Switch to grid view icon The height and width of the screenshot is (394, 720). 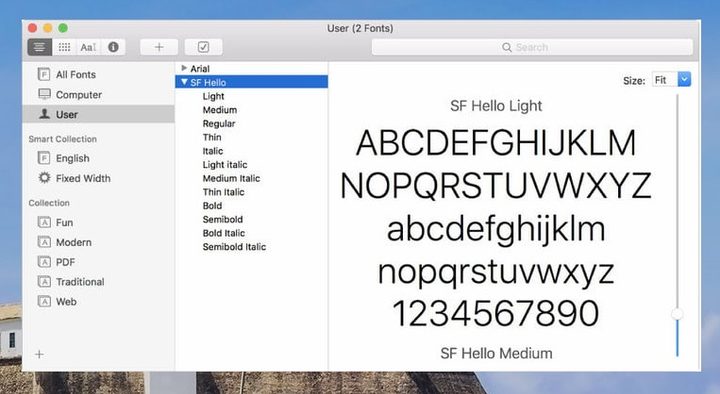(64, 47)
